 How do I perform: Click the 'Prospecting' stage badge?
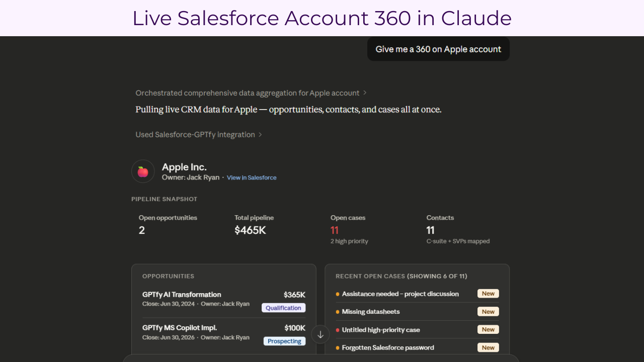[x=284, y=341]
